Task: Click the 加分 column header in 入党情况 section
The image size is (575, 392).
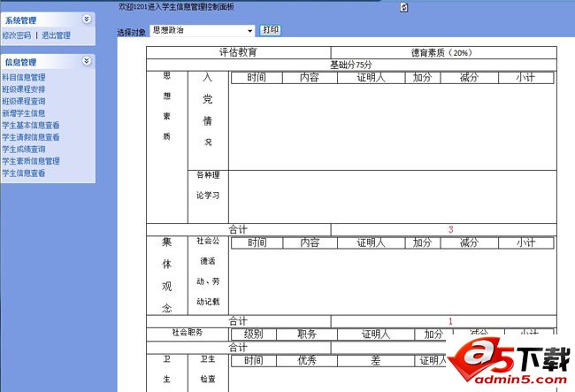Action: (423, 78)
